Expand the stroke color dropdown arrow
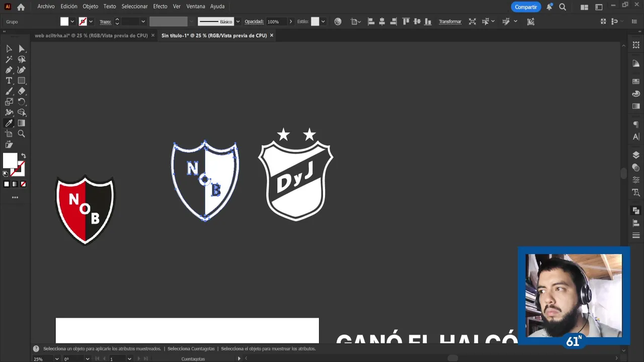Image resolution: width=644 pixels, height=362 pixels. [91, 22]
